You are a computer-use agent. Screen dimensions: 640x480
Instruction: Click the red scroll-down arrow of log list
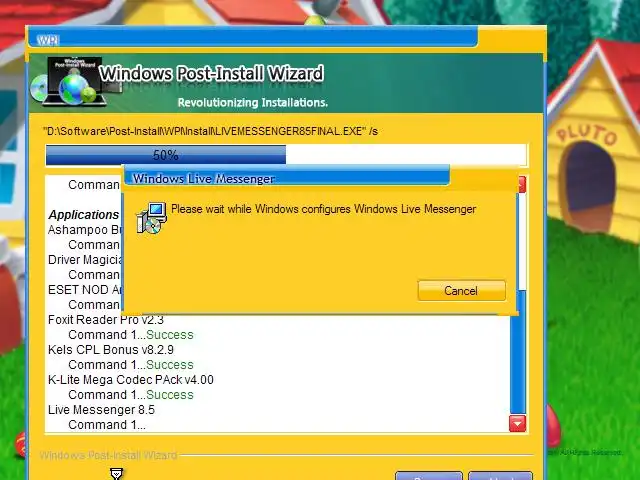point(517,424)
